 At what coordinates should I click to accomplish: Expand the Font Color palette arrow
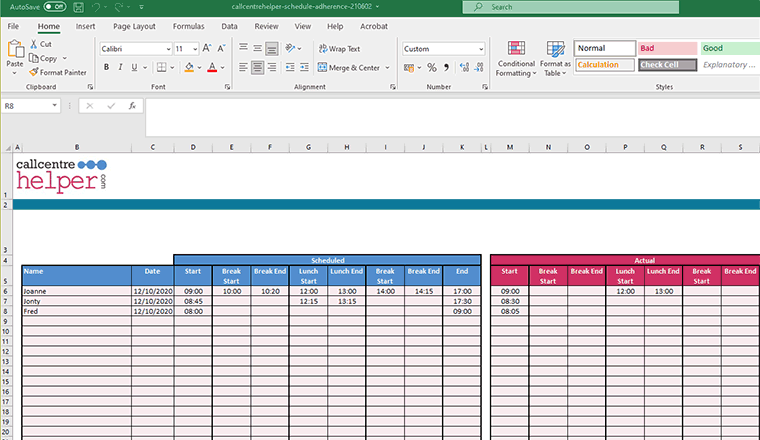point(222,67)
